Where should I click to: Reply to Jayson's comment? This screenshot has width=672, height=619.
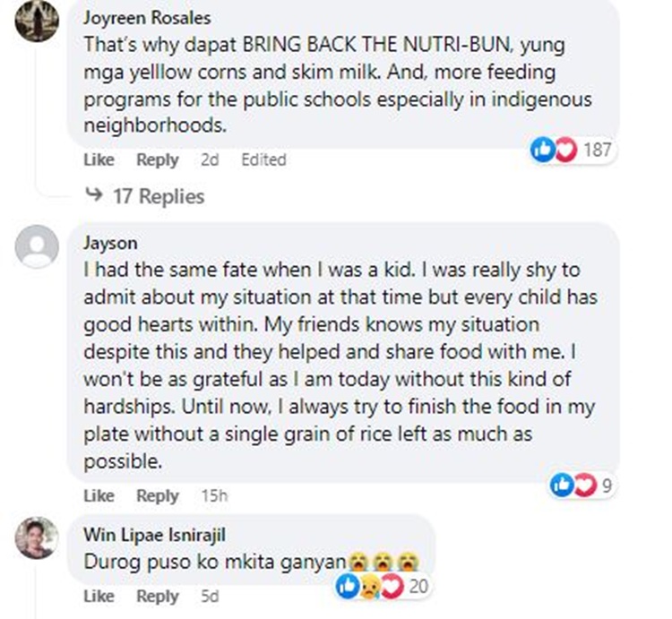(x=158, y=495)
